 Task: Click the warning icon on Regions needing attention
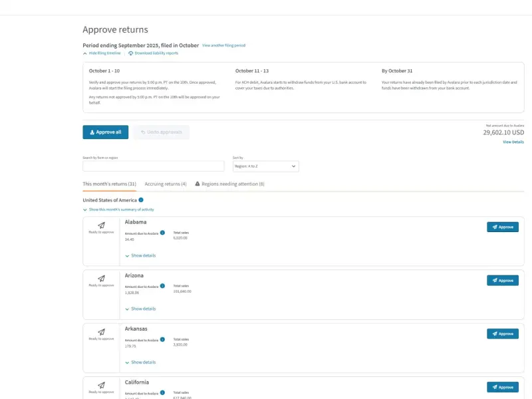[x=198, y=184]
